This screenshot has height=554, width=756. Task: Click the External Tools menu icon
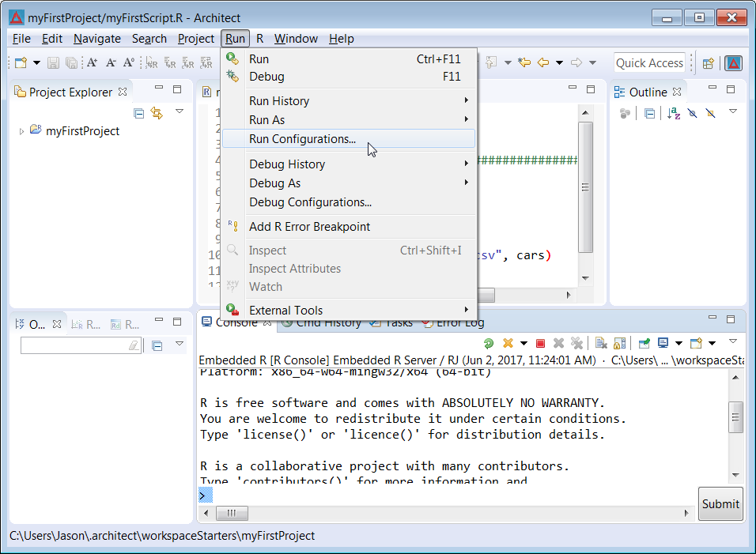pos(232,310)
